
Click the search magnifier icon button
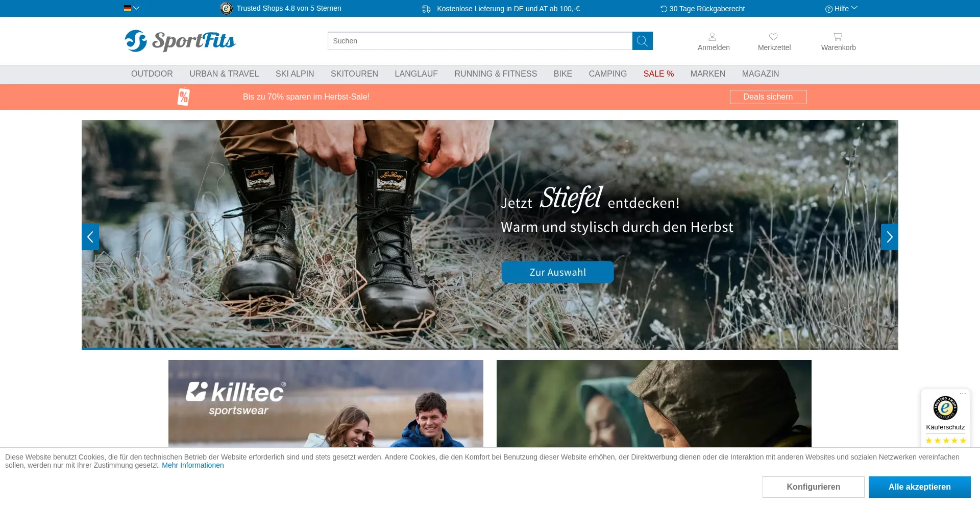pyautogui.click(x=642, y=41)
